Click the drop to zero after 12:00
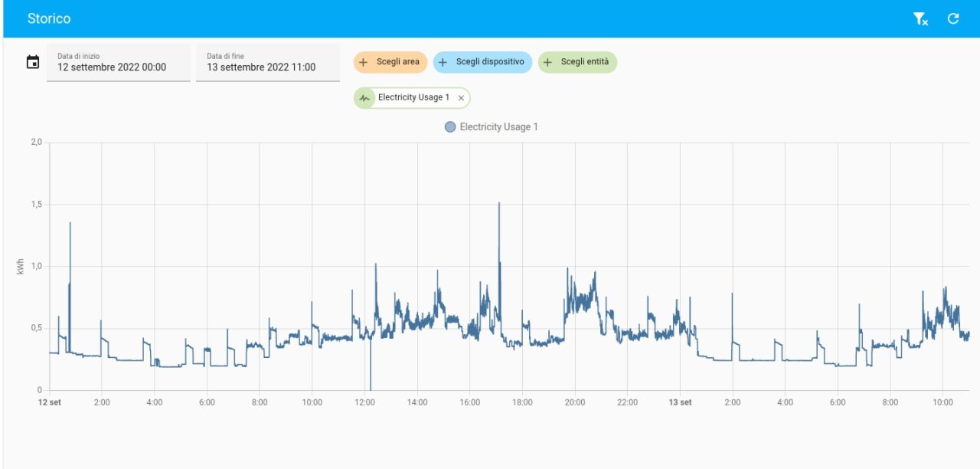The height and width of the screenshot is (469, 980). [x=371, y=388]
